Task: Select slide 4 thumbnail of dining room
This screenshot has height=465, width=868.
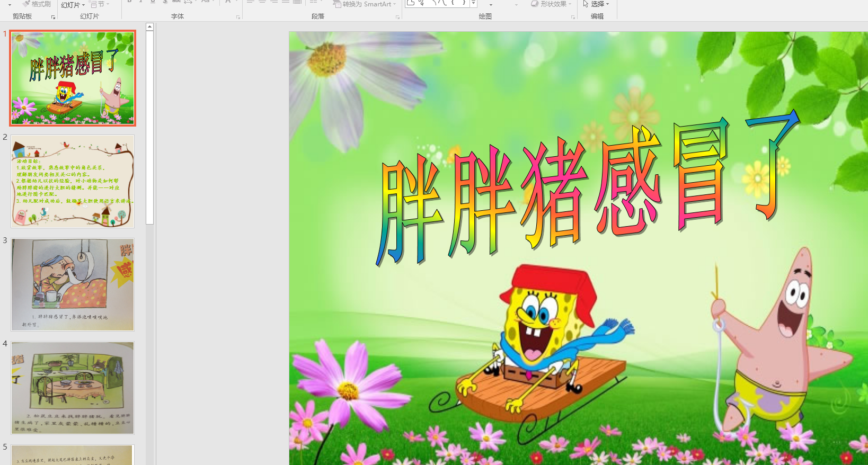Action: [x=73, y=388]
